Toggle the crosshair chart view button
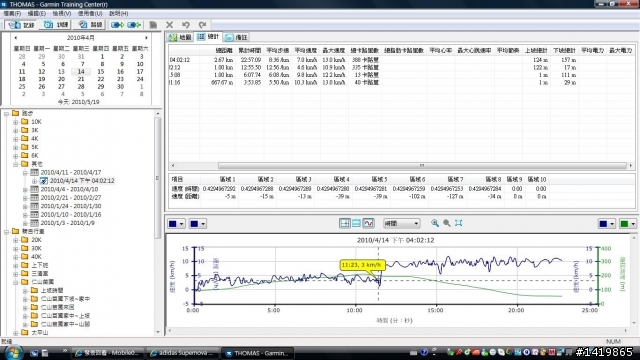Screen dimensions: 640x360 point(345,223)
